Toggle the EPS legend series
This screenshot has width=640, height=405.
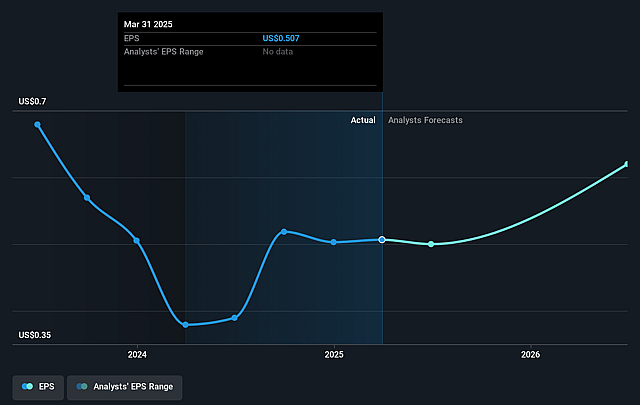pyautogui.click(x=38, y=387)
